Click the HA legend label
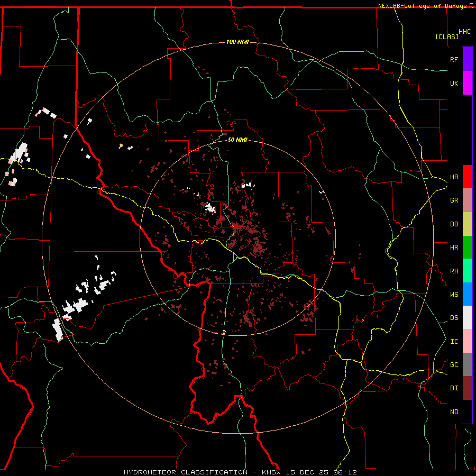The height and width of the screenshot is (476, 476). click(454, 177)
